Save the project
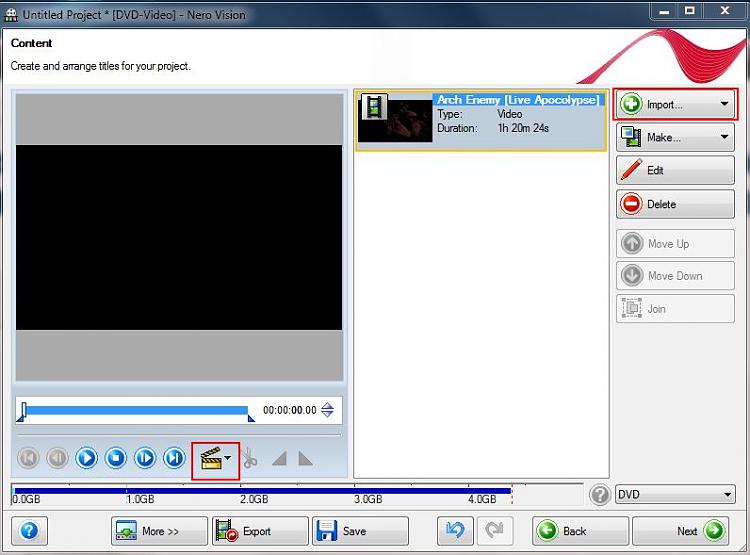This screenshot has height=555, width=750. [360, 531]
